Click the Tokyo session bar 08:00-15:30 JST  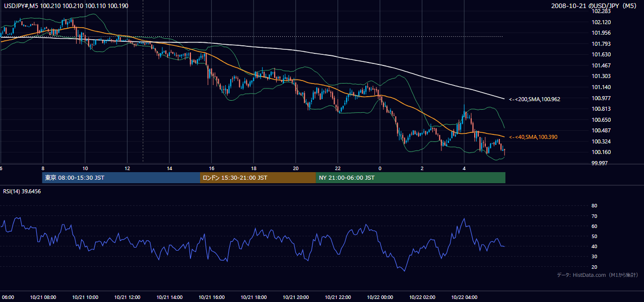[121, 178]
